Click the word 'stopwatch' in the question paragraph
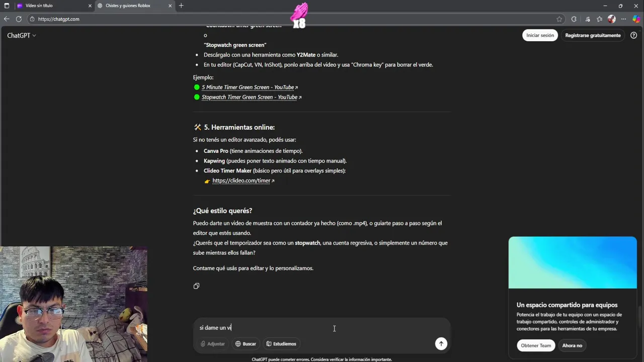This screenshot has height=362, width=644. pos(307,243)
